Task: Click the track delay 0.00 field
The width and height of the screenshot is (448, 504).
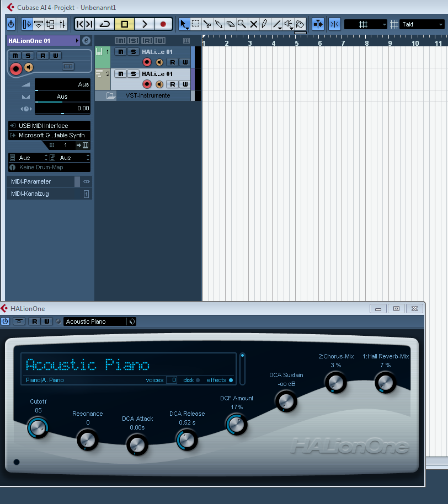Action: tap(62, 109)
